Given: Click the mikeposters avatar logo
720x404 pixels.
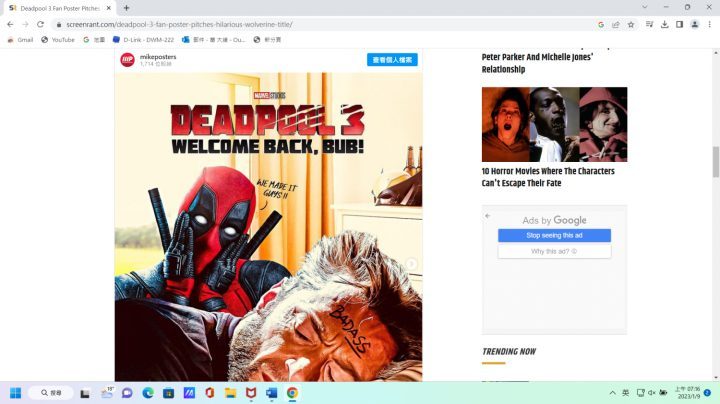Looking at the screenshot, I should [128, 60].
